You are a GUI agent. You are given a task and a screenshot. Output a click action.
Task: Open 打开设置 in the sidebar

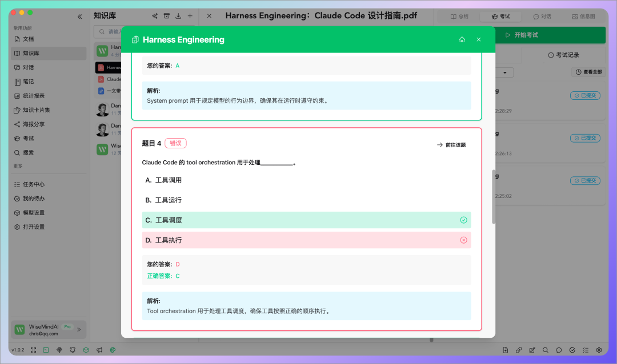click(49, 227)
